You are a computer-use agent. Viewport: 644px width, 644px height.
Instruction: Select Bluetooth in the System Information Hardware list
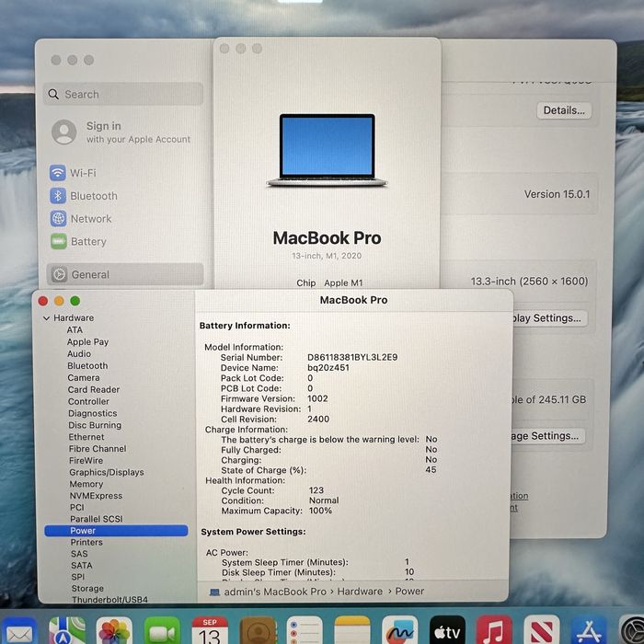[x=88, y=365]
